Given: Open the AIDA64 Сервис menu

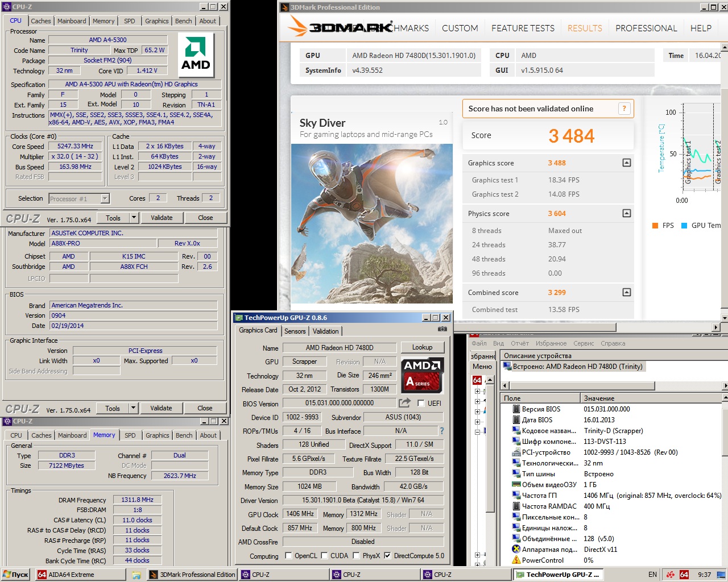Looking at the screenshot, I should coord(584,343).
